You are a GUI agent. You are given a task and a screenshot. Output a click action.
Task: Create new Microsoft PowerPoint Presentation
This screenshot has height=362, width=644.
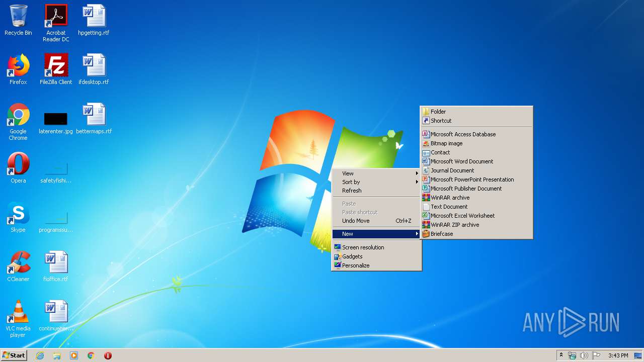[x=476, y=179]
